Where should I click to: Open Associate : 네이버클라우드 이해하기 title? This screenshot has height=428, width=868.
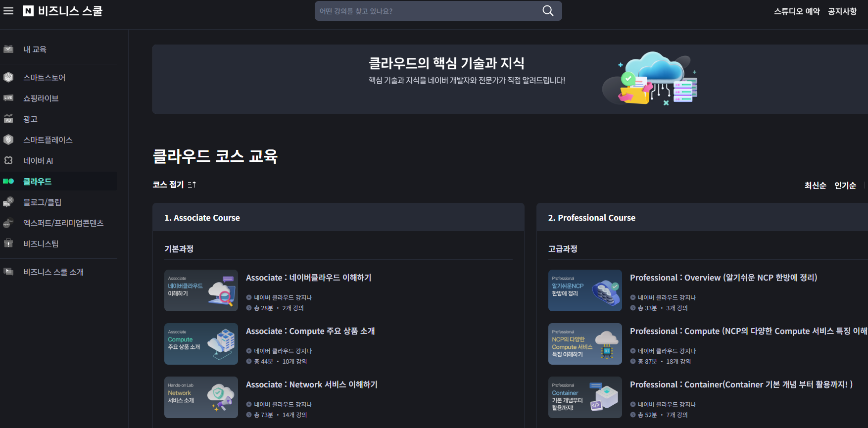tap(309, 278)
